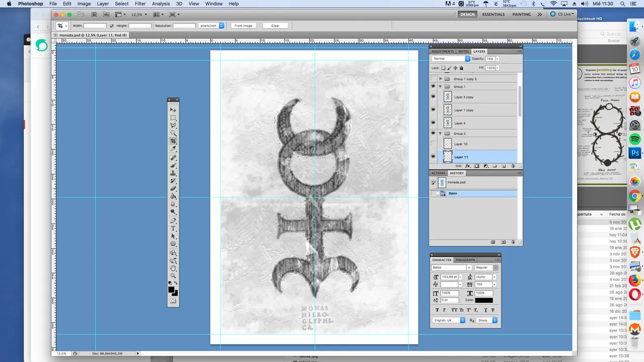Toggle Quick Mask mode

click(173, 301)
